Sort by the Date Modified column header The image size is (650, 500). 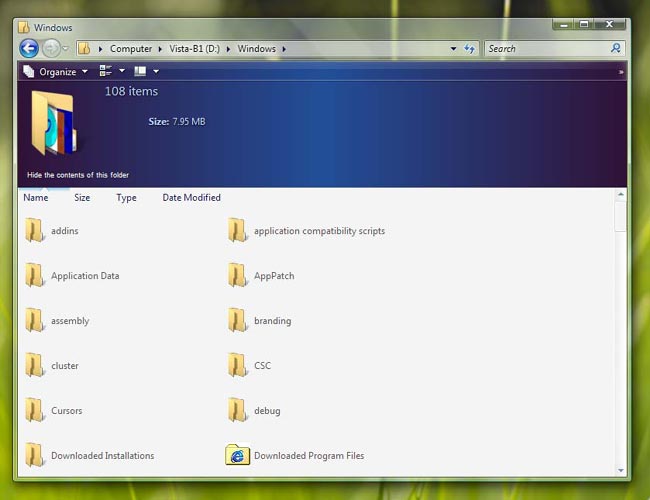point(191,198)
